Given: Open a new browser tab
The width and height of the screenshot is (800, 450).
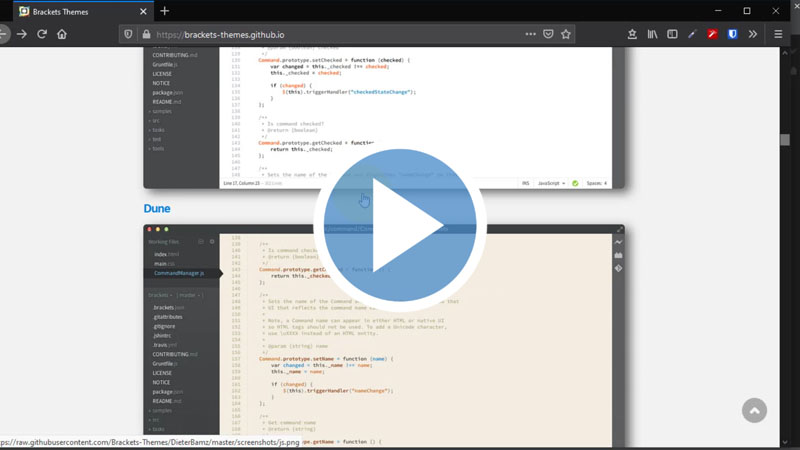Looking at the screenshot, I should pyautogui.click(x=165, y=11).
